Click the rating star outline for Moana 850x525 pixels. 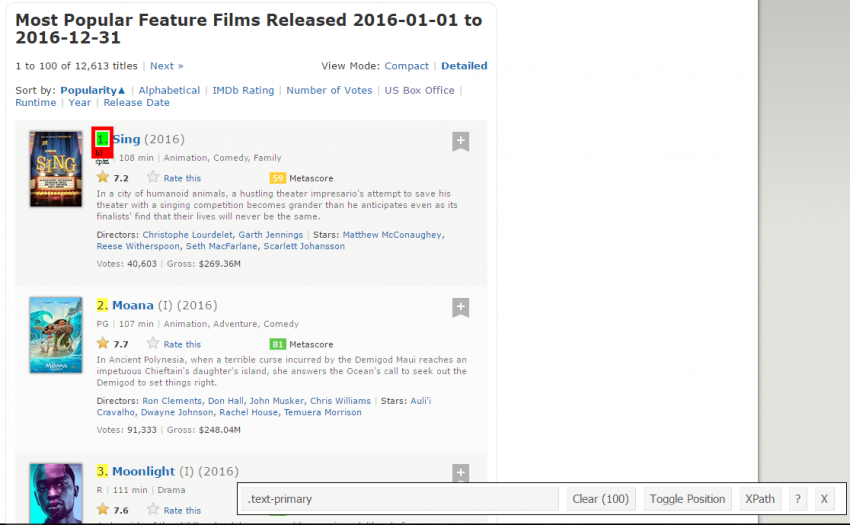click(153, 344)
